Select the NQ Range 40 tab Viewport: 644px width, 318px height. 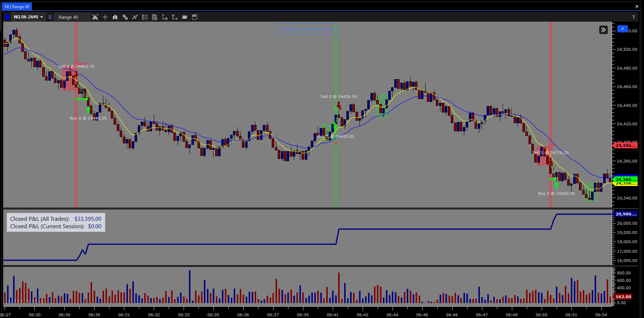pyautogui.click(x=17, y=6)
